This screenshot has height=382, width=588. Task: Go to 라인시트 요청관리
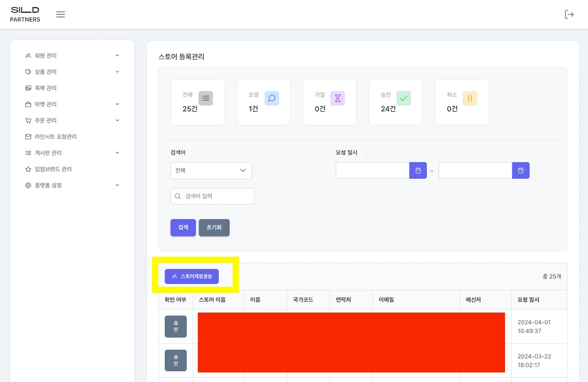55,137
